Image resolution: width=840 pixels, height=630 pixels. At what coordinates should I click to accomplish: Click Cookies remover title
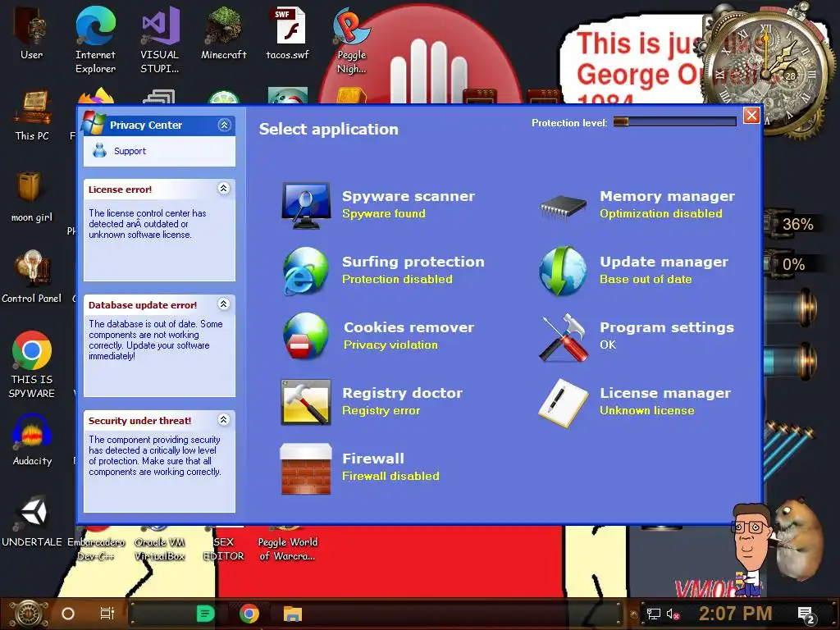click(x=409, y=327)
